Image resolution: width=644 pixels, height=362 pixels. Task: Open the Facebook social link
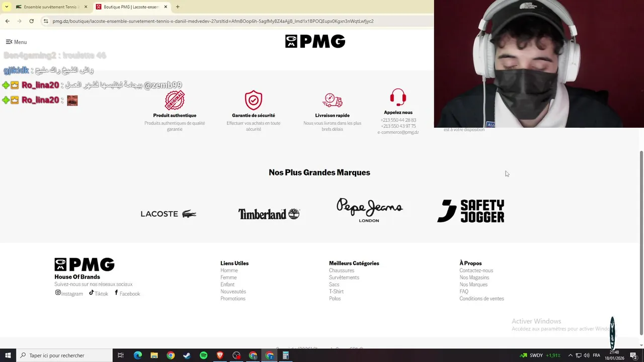coord(127,293)
